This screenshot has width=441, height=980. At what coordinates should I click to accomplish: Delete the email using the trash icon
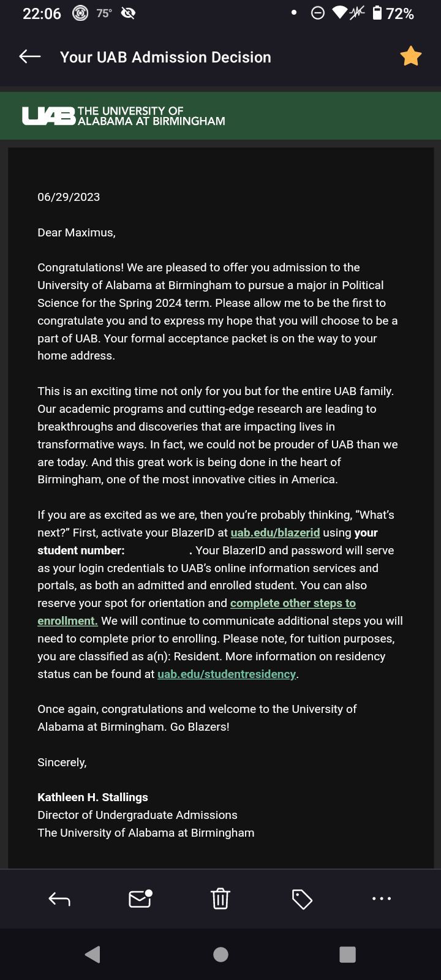pos(221,899)
